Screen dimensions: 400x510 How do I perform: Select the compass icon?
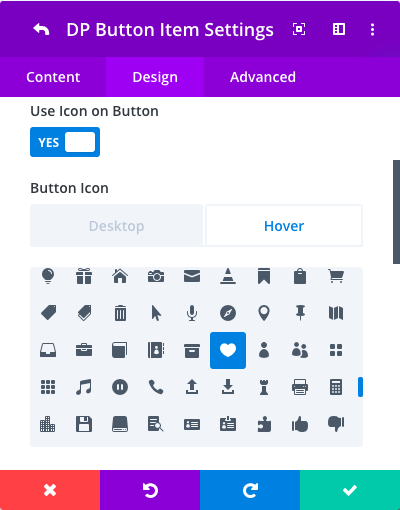[x=228, y=313]
